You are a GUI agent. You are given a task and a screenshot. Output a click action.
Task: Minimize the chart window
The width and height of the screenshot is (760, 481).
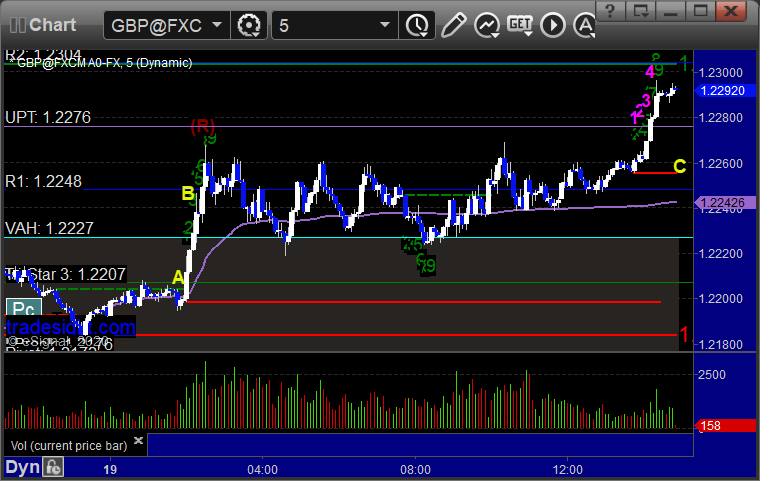[670, 10]
